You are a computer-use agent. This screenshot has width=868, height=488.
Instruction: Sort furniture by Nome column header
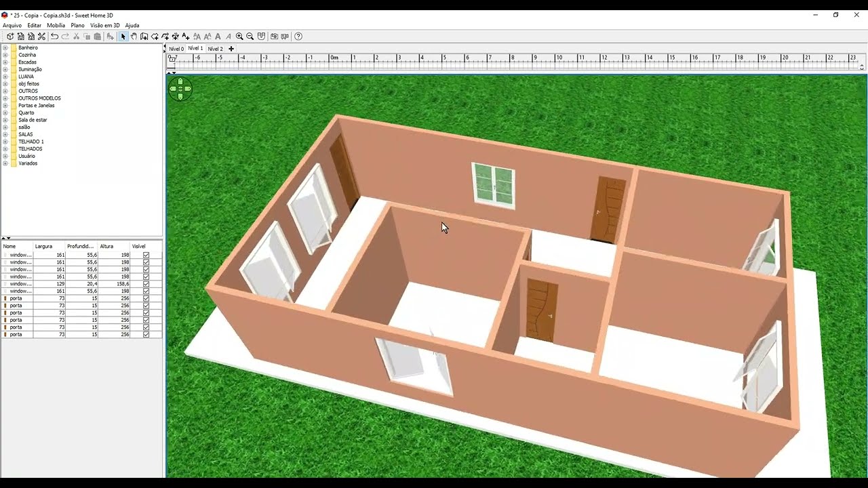pos(17,246)
